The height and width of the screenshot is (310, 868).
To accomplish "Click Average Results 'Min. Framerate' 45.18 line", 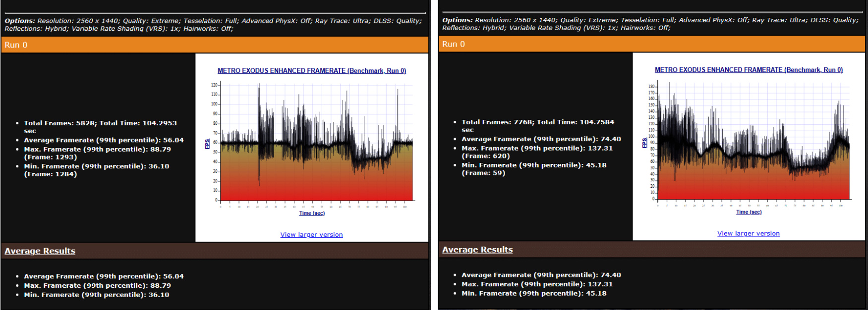I will (x=534, y=293).
